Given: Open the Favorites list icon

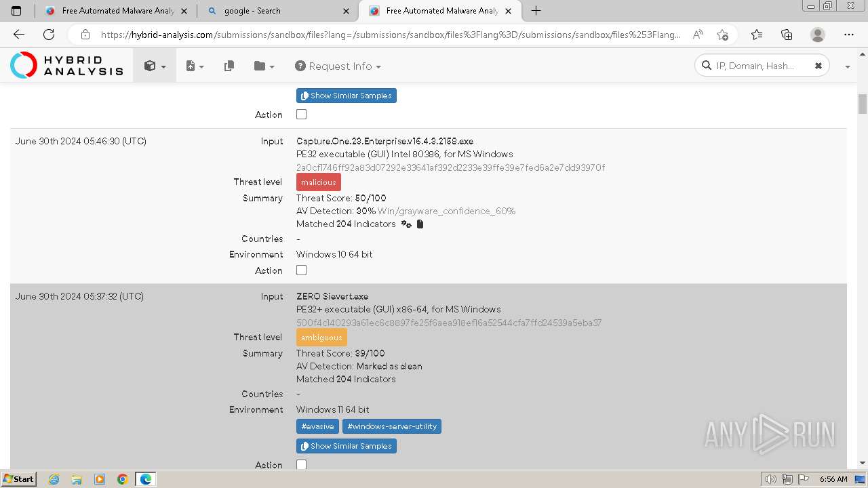Looking at the screenshot, I should pyautogui.click(x=757, y=35).
